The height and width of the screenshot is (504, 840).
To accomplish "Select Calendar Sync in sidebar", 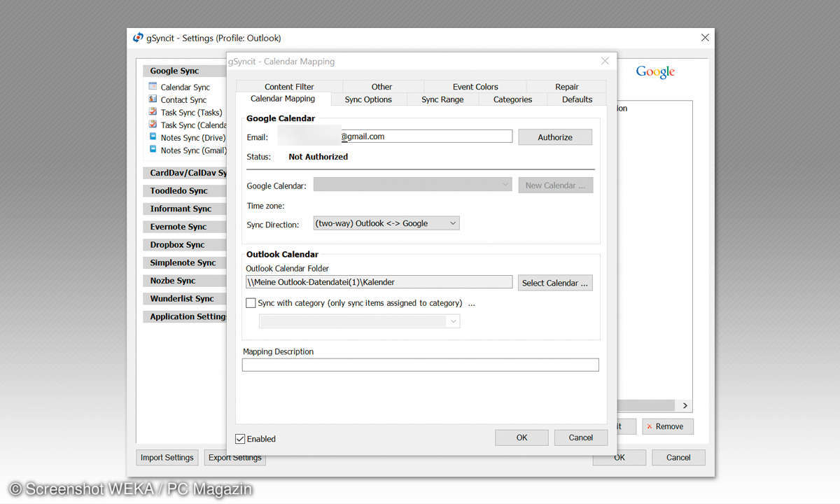I will (x=185, y=87).
